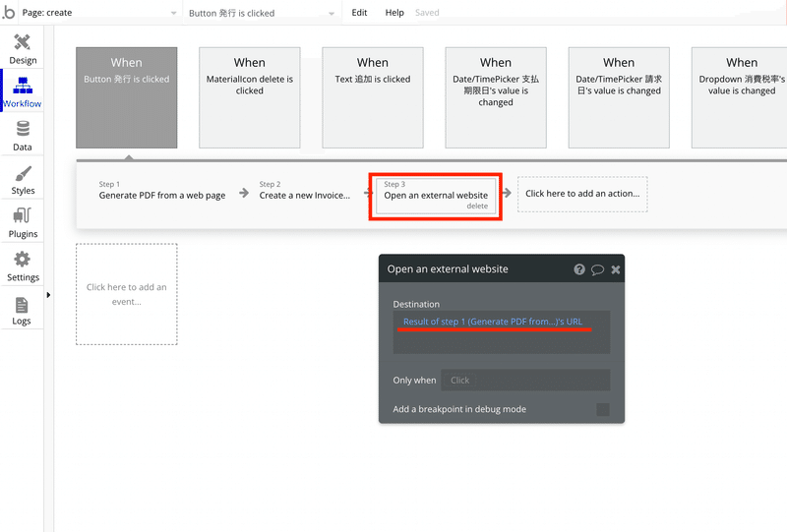The height and width of the screenshot is (532, 787).
Task: Open the Plugins tab
Action: pos(22,223)
